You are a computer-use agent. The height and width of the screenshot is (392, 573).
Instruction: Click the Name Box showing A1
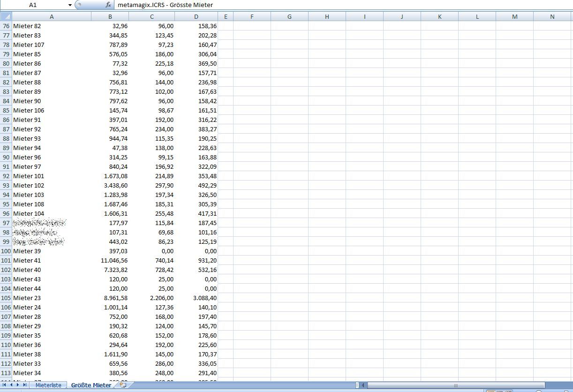[33, 5]
